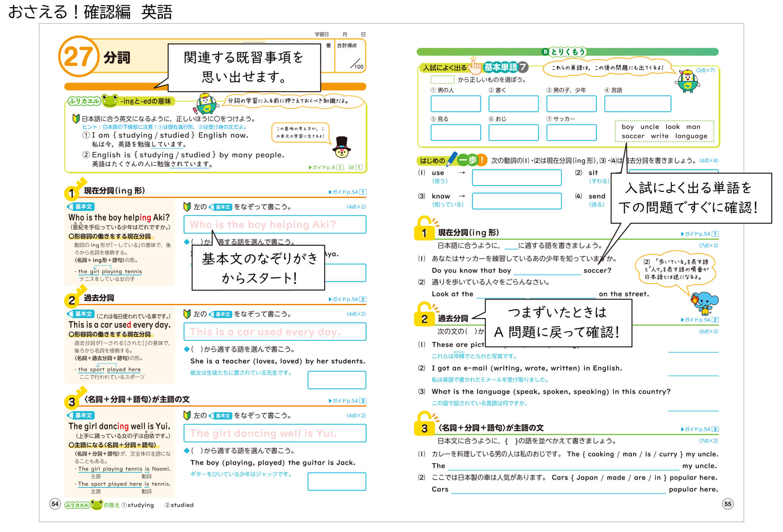Click the sentence What is the language

(x=551, y=392)
